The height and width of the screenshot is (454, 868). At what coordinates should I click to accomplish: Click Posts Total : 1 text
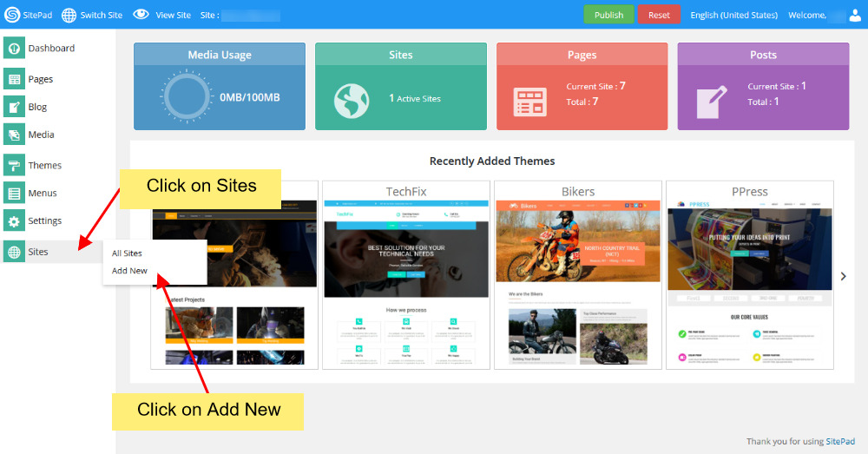tap(763, 102)
